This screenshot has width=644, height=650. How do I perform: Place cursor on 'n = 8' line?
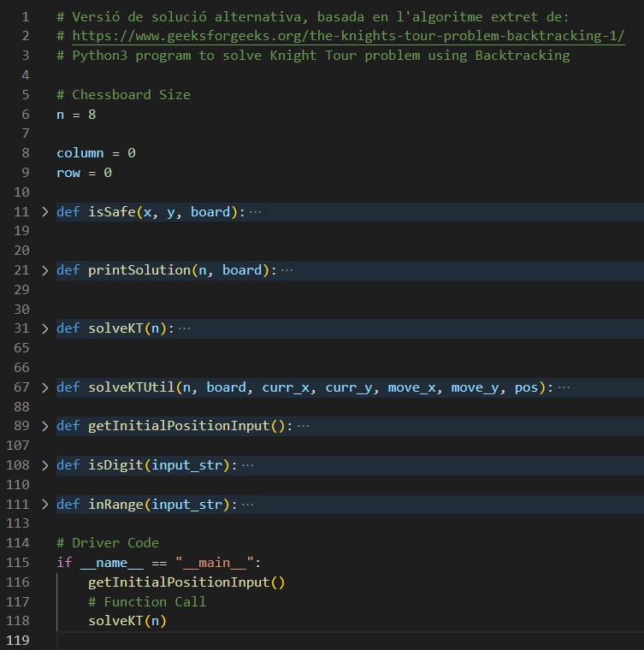click(76, 115)
